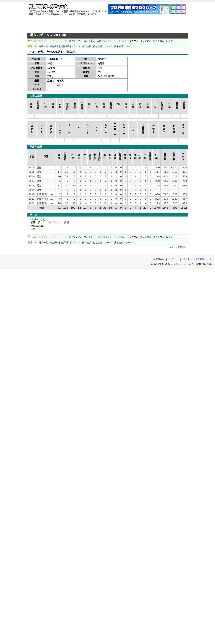Open 打者成績 in the upper 日本ハム submenu

click(x=54, y=46)
